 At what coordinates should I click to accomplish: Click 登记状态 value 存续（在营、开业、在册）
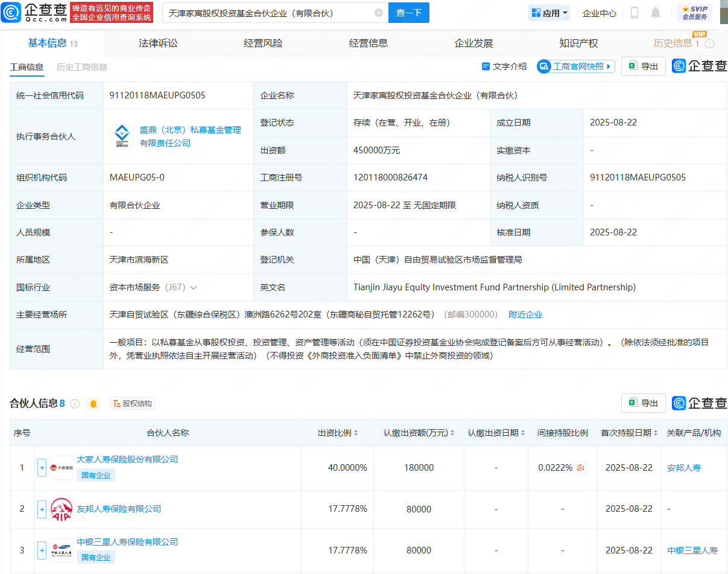(402, 123)
